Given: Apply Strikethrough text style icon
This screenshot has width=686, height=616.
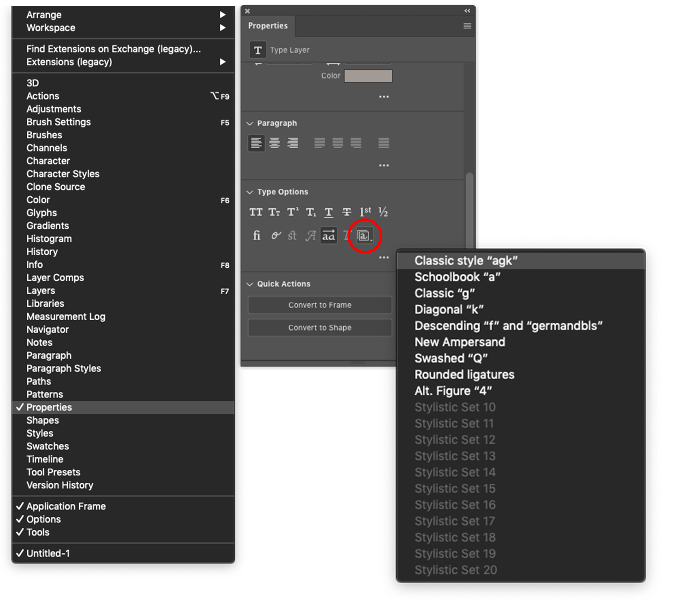Looking at the screenshot, I should pyautogui.click(x=347, y=212).
